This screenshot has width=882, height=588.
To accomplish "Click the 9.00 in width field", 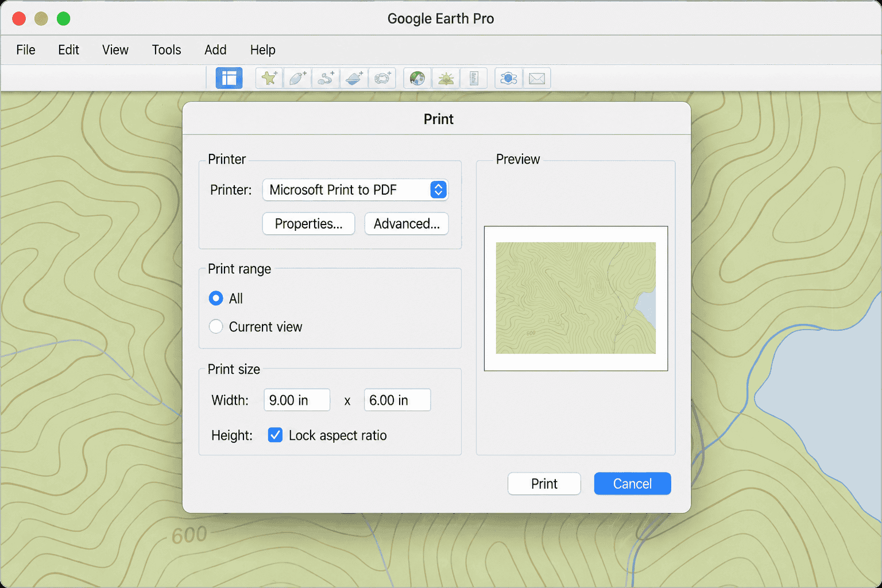I will click(x=297, y=400).
